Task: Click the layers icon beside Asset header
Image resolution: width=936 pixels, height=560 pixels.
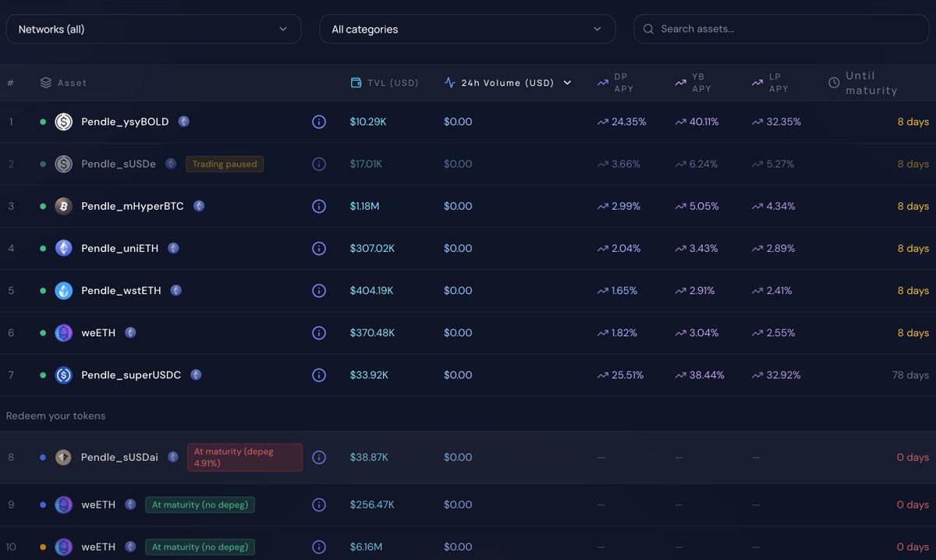Action: coord(46,82)
